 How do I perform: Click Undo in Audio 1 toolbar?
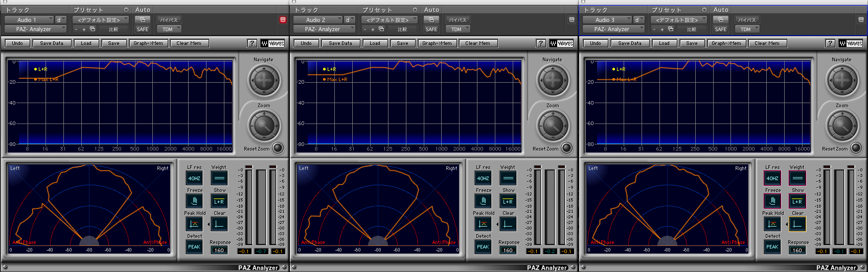tap(17, 43)
